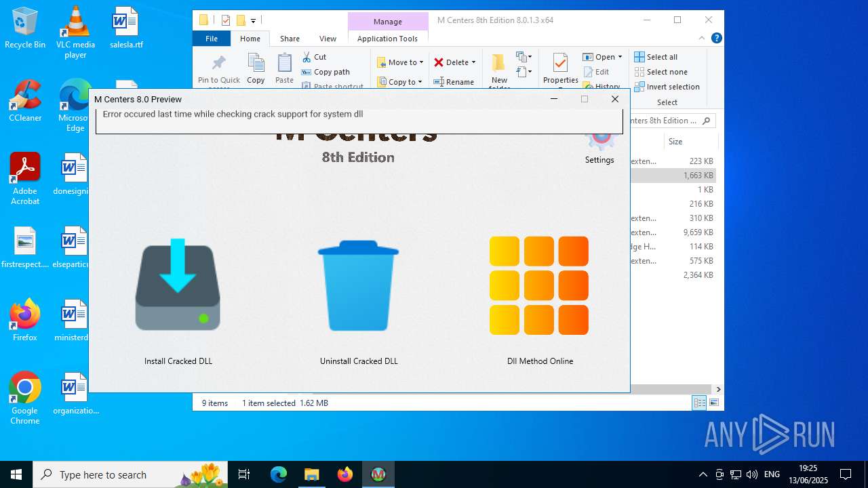Screen dimensions: 868x488
Task: Expand the Open dropdown in ribbon
Action: 620,57
